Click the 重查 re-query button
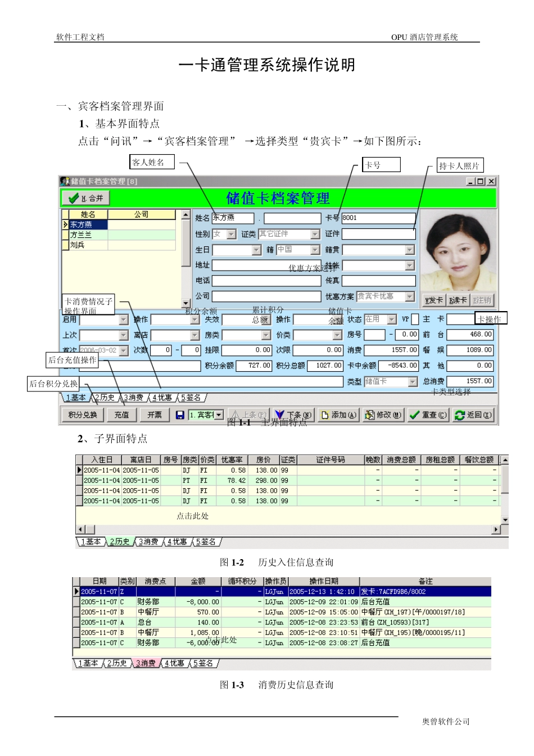 coord(428,415)
